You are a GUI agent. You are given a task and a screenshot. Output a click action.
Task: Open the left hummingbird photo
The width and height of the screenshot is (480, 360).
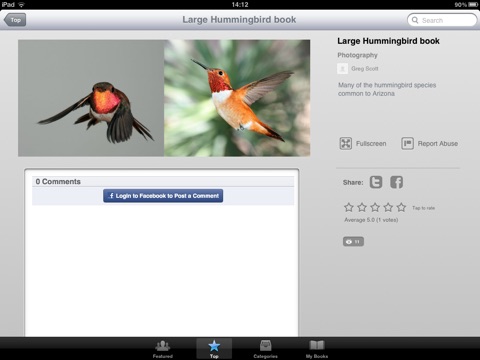(91, 98)
